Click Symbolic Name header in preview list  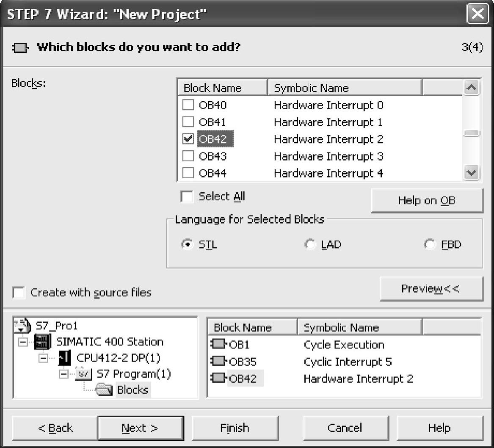(359, 327)
